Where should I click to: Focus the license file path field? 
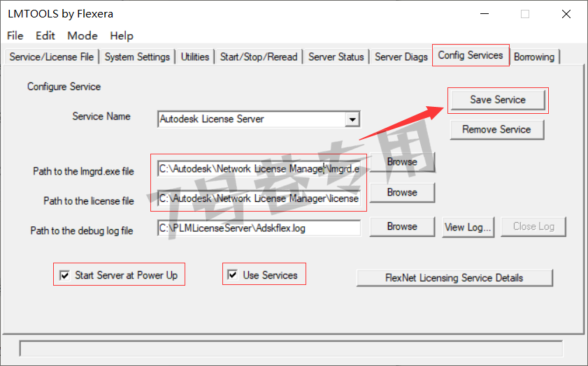[259, 198]
